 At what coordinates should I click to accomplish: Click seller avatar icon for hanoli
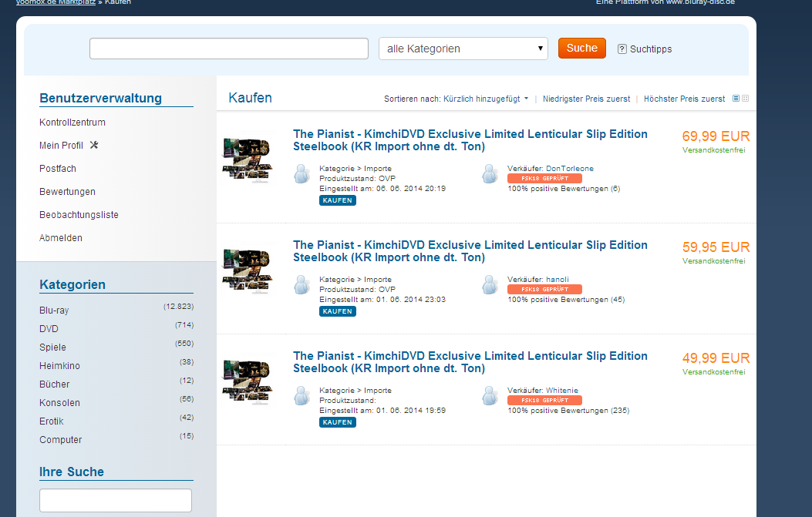pos(490,285)
